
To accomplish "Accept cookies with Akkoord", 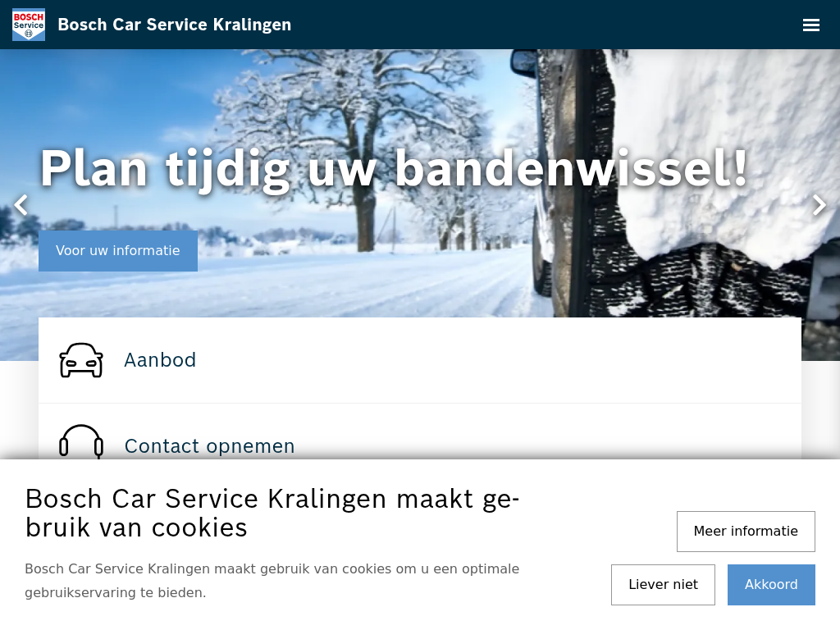I will click(771, 584).
